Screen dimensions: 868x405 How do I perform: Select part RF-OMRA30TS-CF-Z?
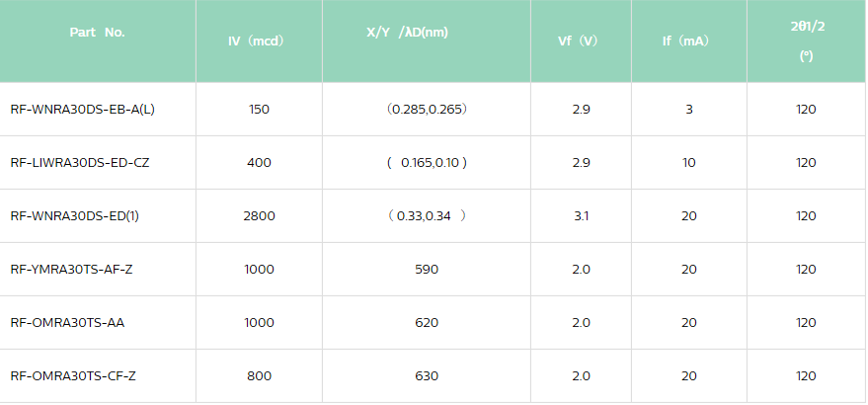tap(73, 376)
